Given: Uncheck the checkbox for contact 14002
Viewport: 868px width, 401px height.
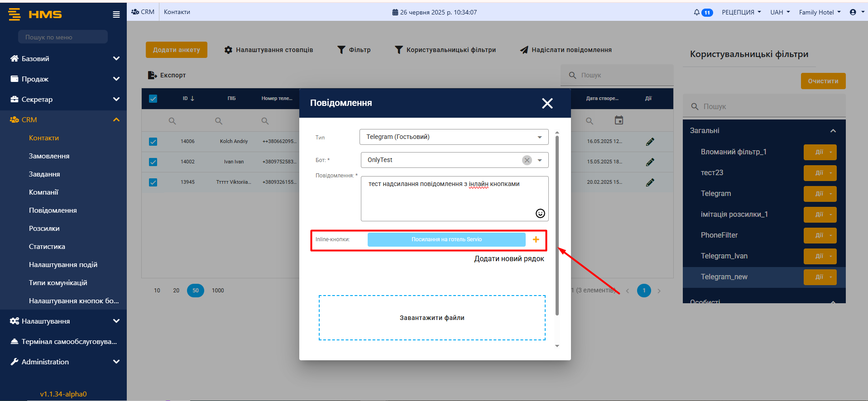Looking at the screenshot, I should coord(153,162).
